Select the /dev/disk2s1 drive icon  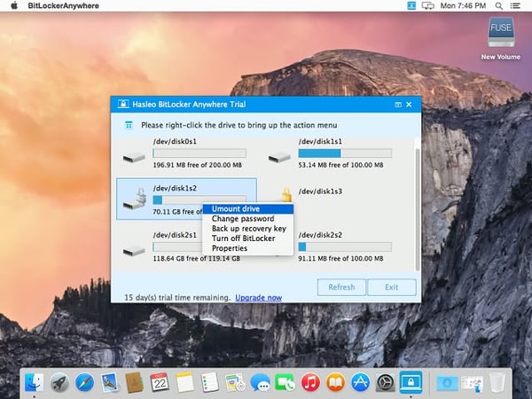click(x=134, y=251)
